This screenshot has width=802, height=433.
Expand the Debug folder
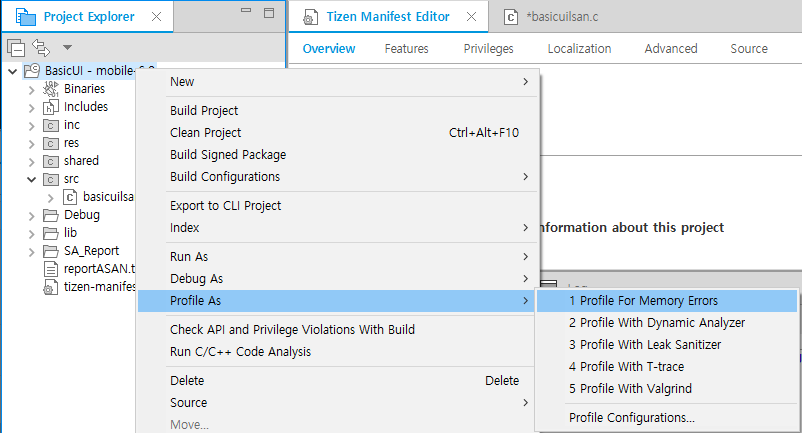31,215
